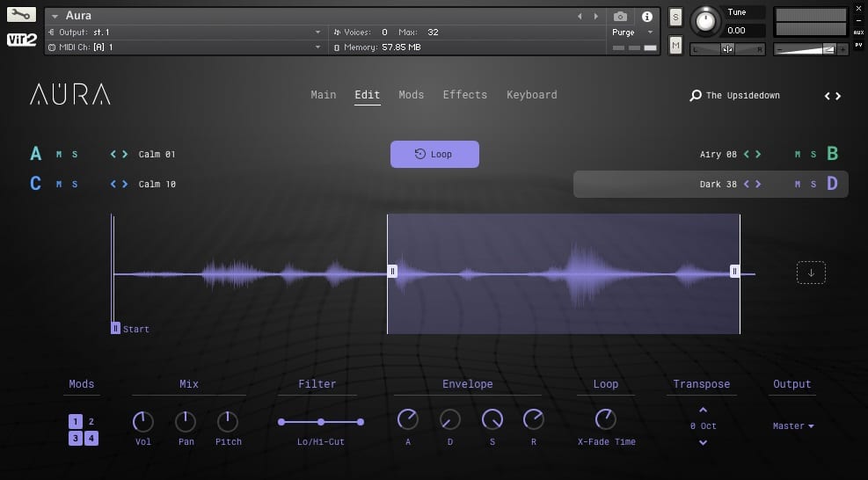The height and width of the screenshot is (480, 868).
Task: Expand the Output st.1 dropdown
Action: [317, 33]
